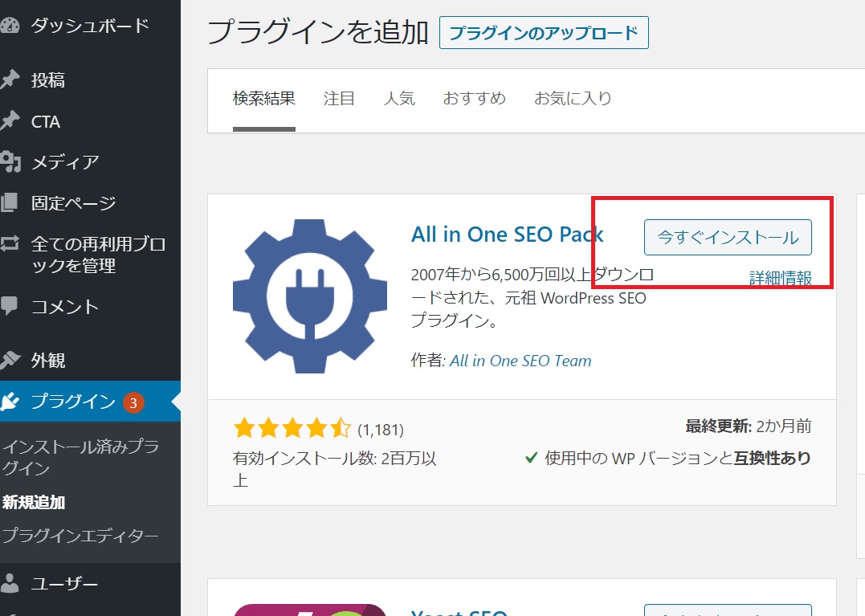Click the user icon beside ユーザー
Screen dimensions: 865x616
[x=9, y=584]
